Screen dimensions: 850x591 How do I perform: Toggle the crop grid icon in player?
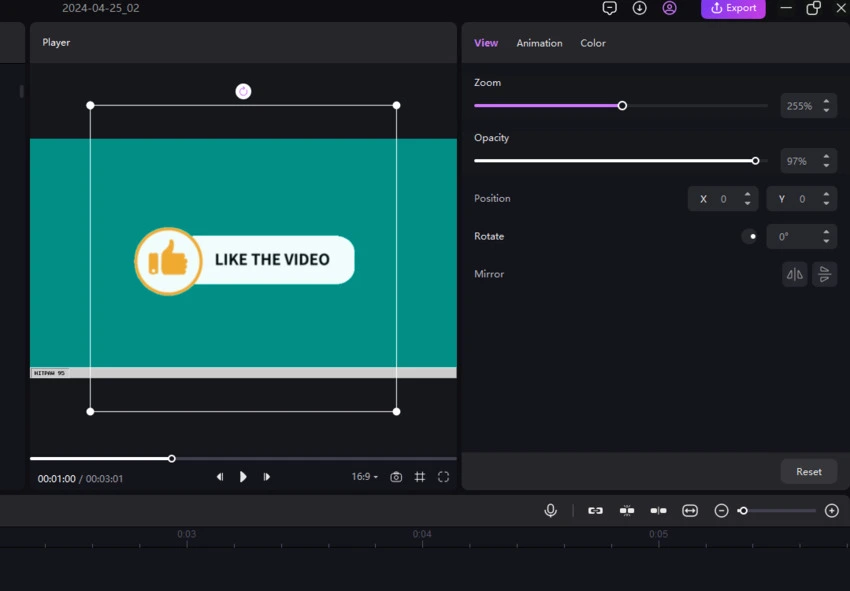pos(420,477)
